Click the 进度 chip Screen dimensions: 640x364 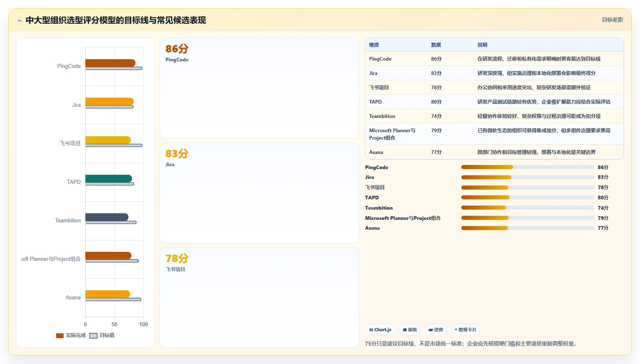pyautogui.click(x=436, y=330)
